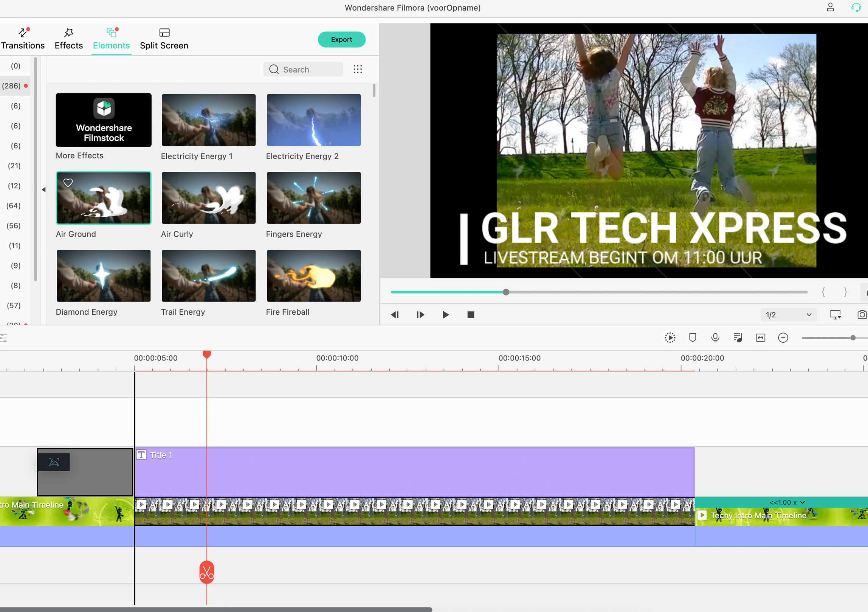The width and height of the screenshot is (868, 612).
Task: Select the After video clip on timeline
Action: tap(415, 512)
